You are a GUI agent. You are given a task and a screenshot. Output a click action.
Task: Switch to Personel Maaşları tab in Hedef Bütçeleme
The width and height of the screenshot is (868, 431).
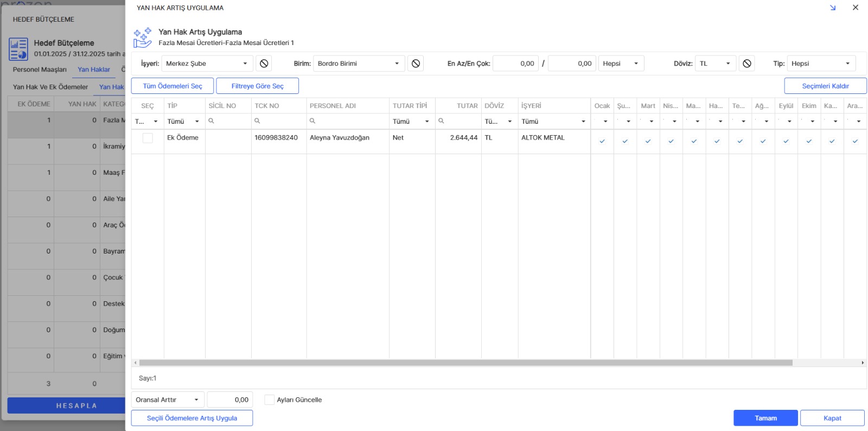(40, 69)
